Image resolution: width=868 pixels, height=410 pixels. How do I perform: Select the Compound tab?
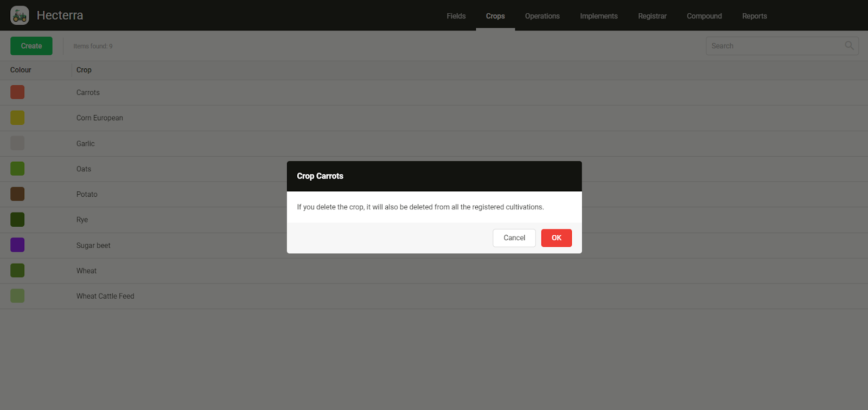pos(704,16)
